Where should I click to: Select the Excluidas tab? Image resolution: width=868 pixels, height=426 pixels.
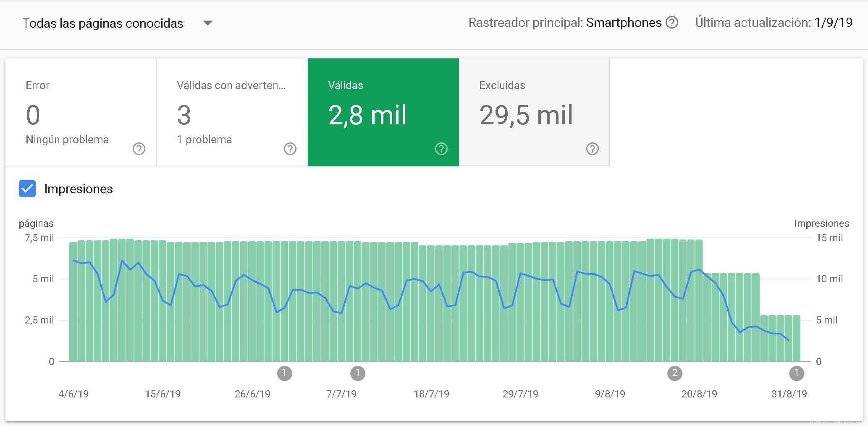pos(534,112)
